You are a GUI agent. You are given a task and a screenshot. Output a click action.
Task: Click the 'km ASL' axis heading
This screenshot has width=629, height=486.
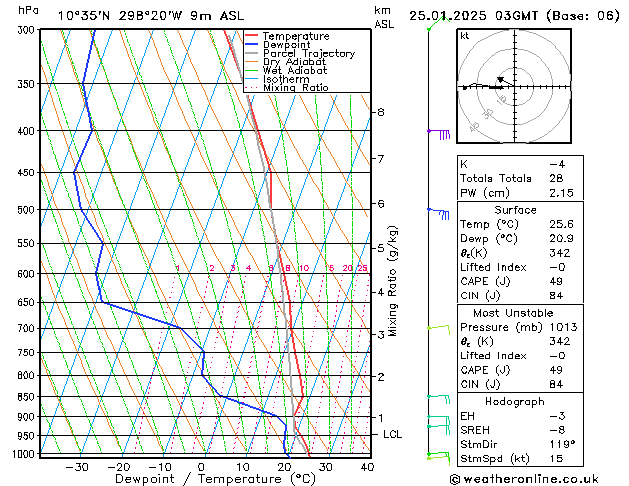[384, 18]
